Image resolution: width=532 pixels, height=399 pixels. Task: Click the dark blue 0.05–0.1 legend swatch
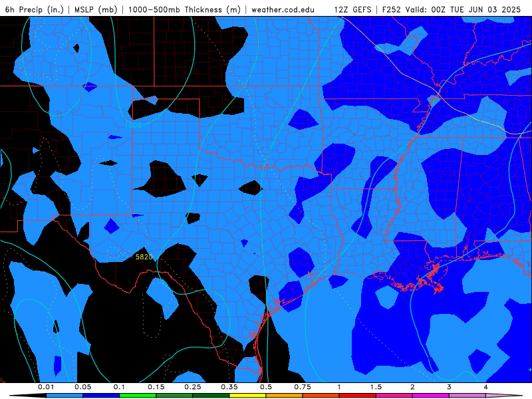tap(101, 396)
